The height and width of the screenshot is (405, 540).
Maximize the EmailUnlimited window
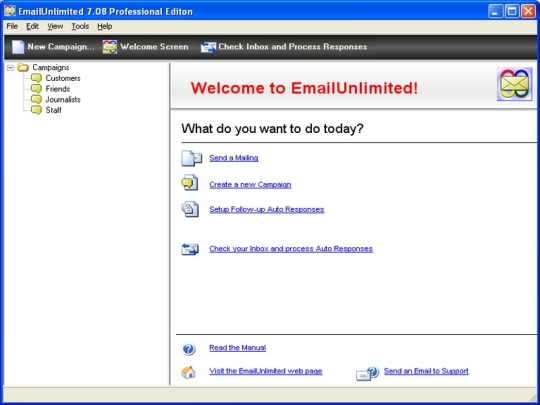pos(512,11)
